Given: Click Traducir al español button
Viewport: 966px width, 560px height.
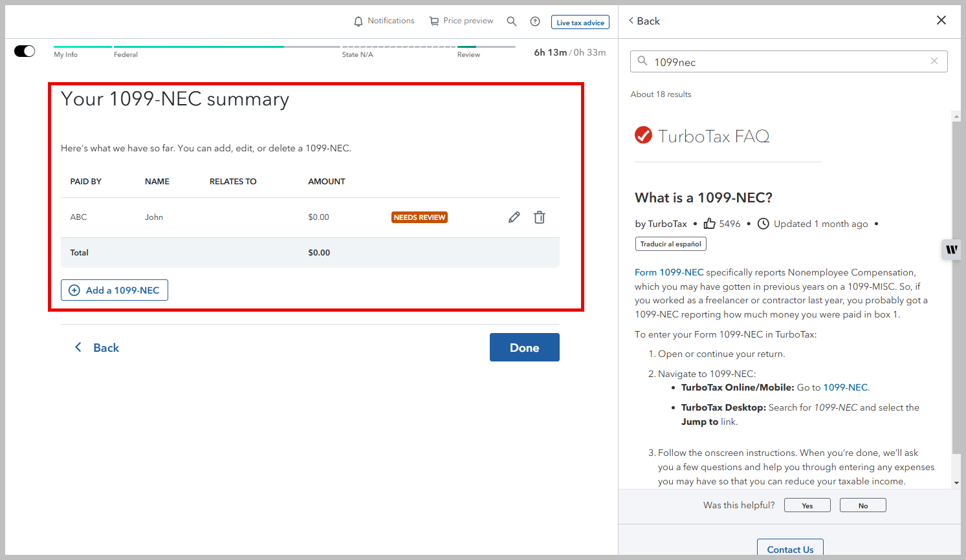Looking at the screenshot, I should 670,244.
